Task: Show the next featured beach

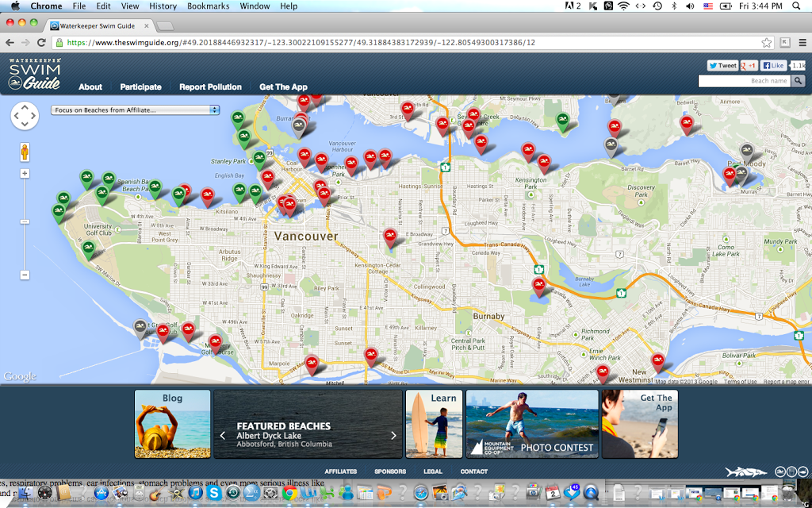Action: [393, 435]
